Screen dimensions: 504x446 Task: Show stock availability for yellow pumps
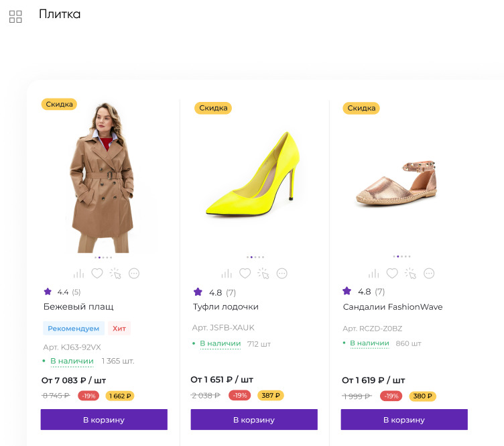pyautogui.click(x=220, y=344)
